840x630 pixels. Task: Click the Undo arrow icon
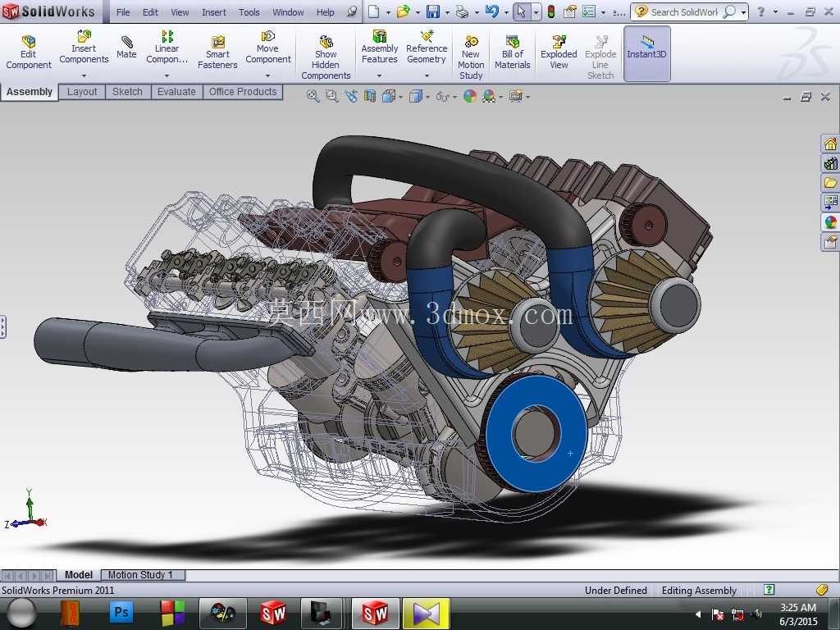coord(492,11)
